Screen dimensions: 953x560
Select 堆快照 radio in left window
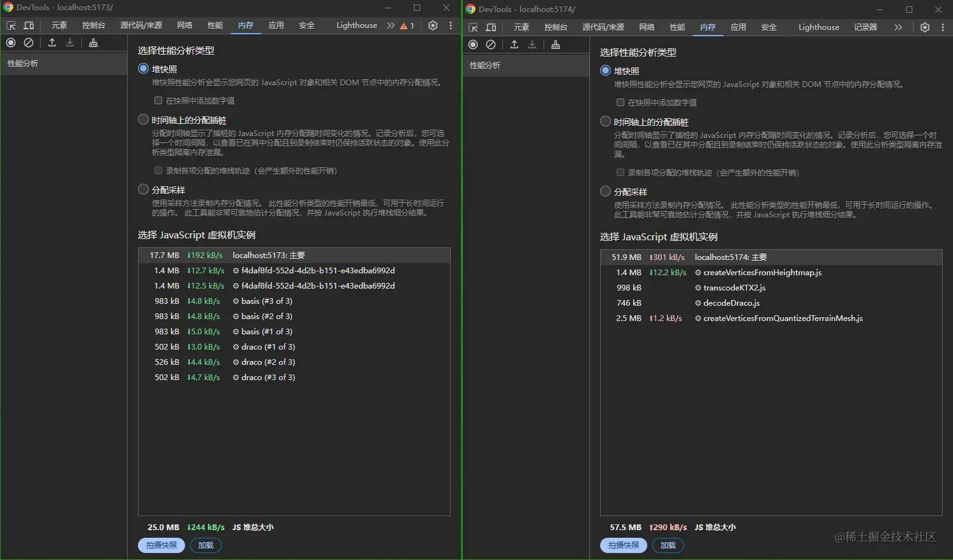(144, 69)
